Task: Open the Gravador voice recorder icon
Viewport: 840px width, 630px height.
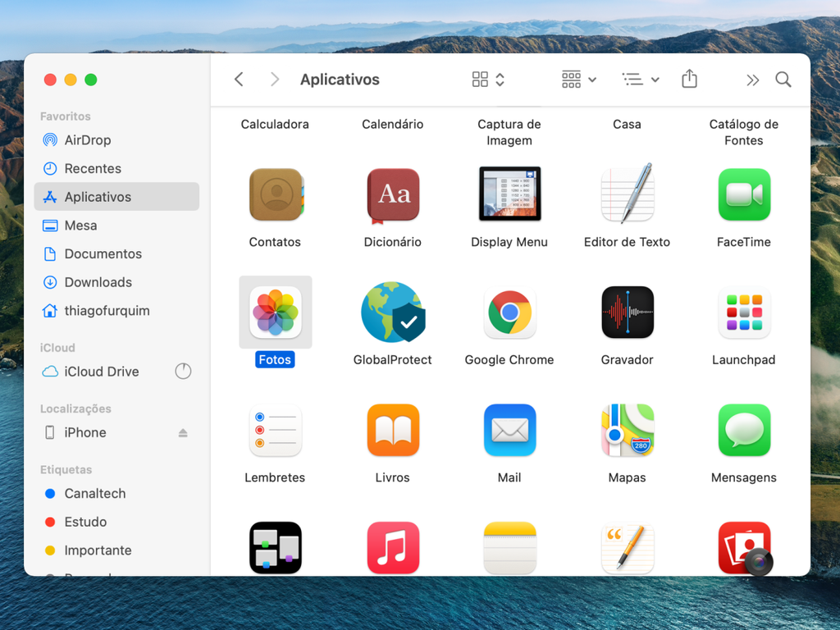Action: [628, 312]
